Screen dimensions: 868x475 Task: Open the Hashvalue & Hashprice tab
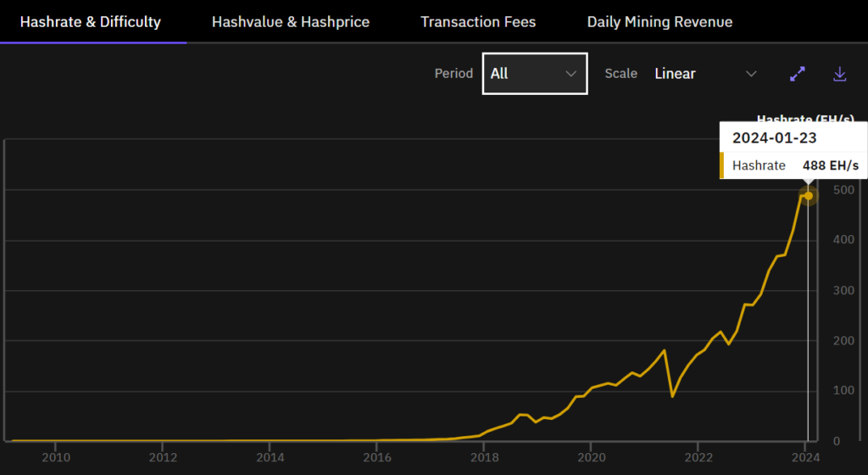(291, 21)
